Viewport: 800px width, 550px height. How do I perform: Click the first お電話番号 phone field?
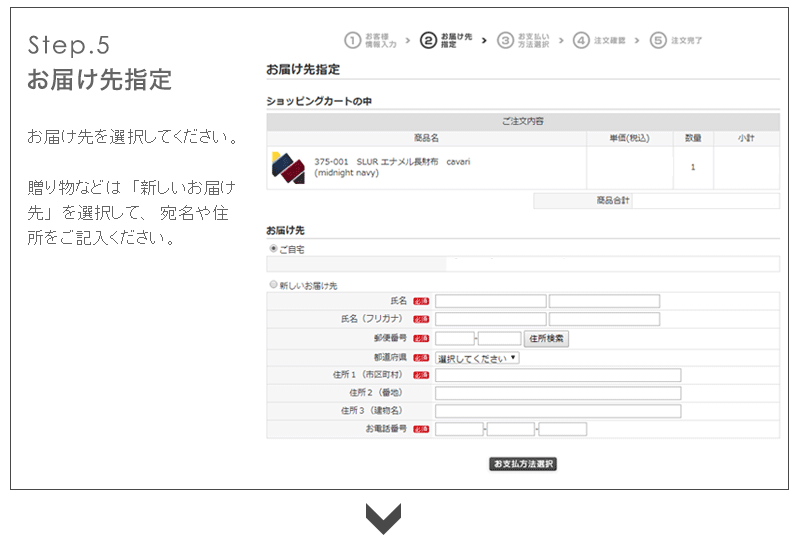(x=459, y=429)
